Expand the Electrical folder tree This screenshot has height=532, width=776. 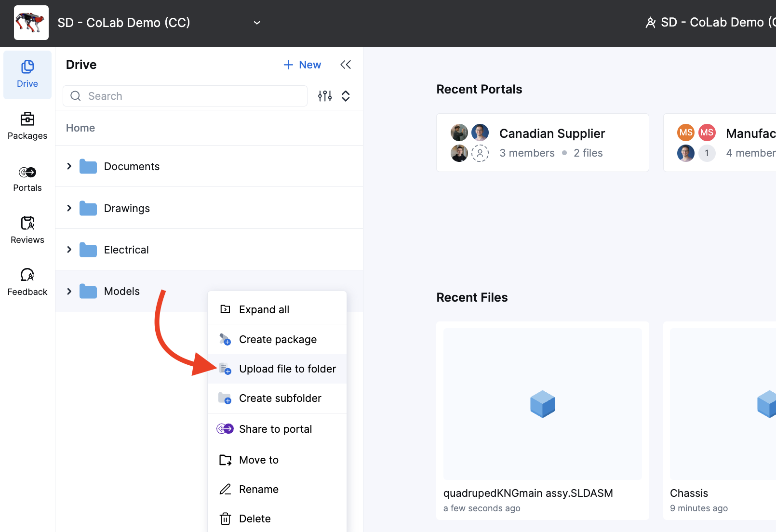click(69, 250)
